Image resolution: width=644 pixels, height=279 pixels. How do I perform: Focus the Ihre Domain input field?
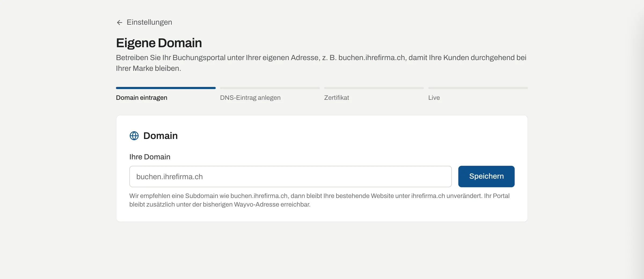tap(290, 177)
